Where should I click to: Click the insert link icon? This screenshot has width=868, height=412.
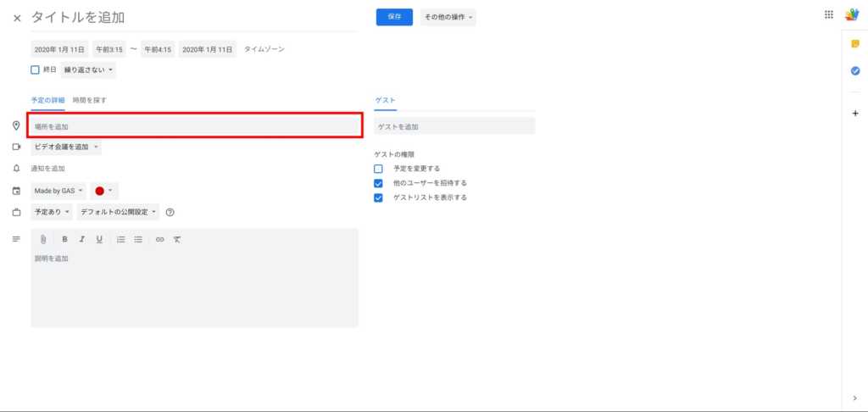pyautogui.click(x=159, y=240)
